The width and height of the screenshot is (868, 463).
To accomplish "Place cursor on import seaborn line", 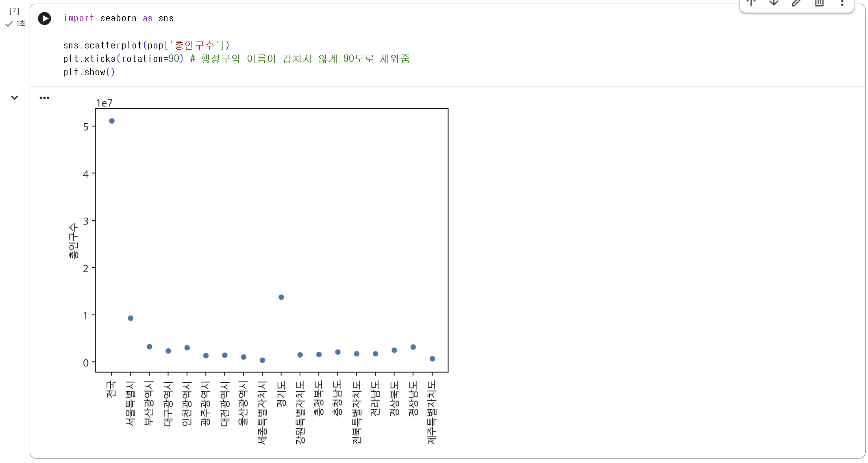I will 118,18.
